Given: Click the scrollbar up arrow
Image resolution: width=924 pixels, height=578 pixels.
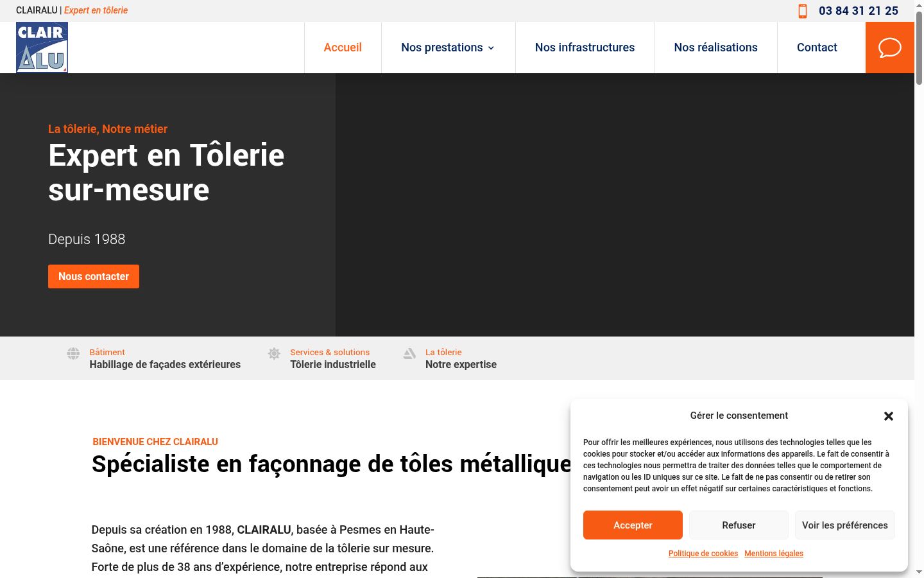Looking at the screenshot, I should click(x=919, y=5).
